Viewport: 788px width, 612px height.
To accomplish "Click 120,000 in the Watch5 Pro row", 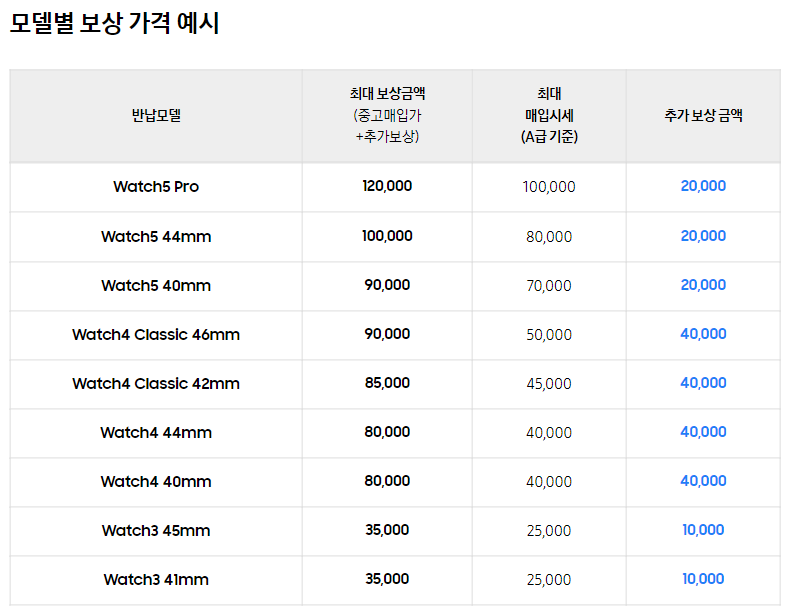I will (387, 186).
